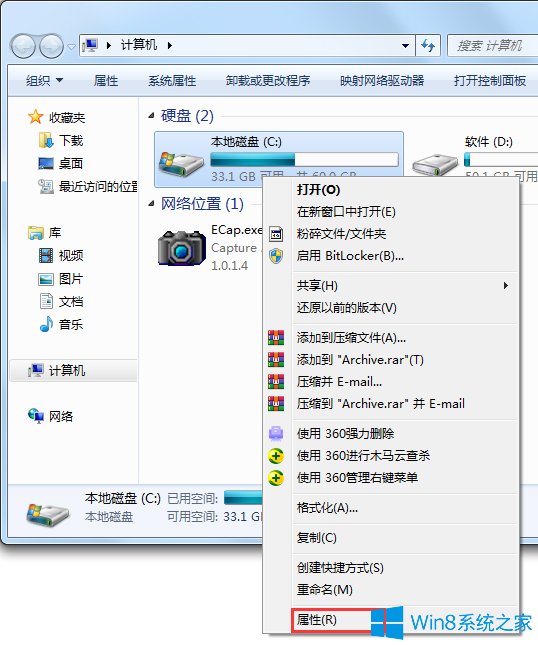538x645 pixels.
Task: Click the 收藏夹 star icon
Action: tap(35, 117)
